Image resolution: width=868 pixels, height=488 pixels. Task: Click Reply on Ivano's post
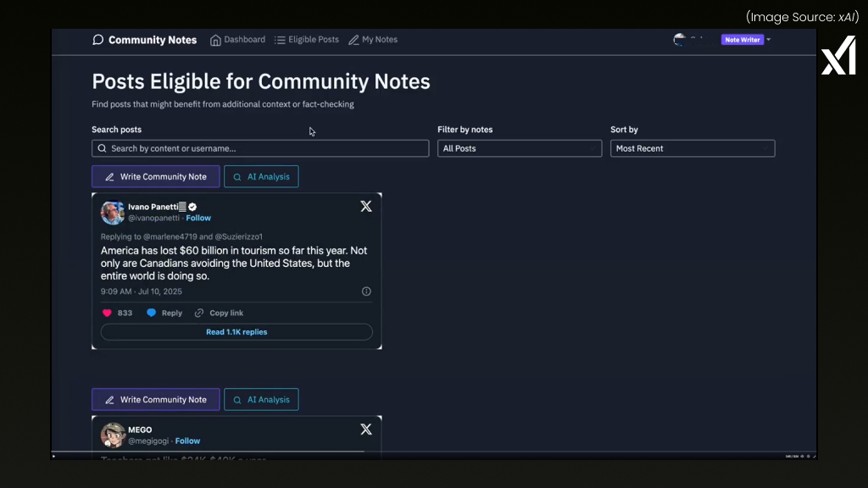pyautogui.click(x=164, y=313)
